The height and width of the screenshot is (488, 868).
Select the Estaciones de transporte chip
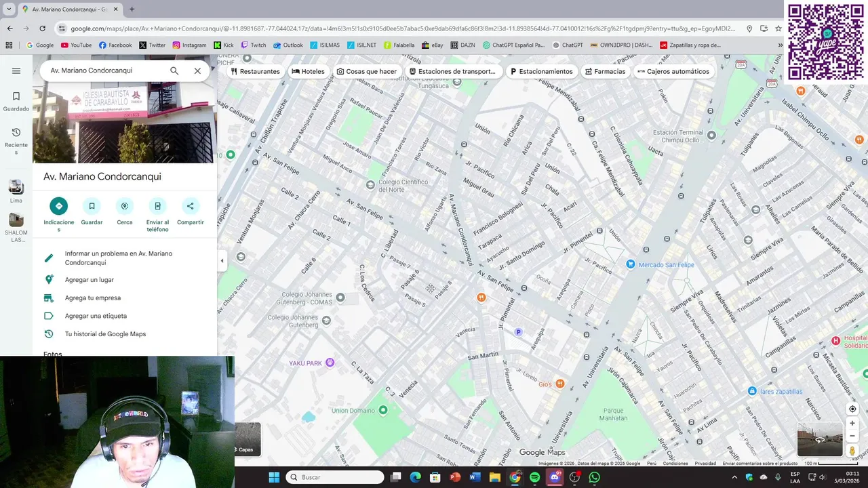pyautogui.click(x=452, y=71)
